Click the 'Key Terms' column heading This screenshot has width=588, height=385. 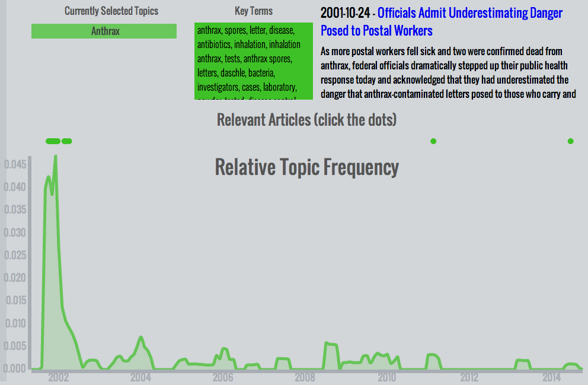point(254,10)
